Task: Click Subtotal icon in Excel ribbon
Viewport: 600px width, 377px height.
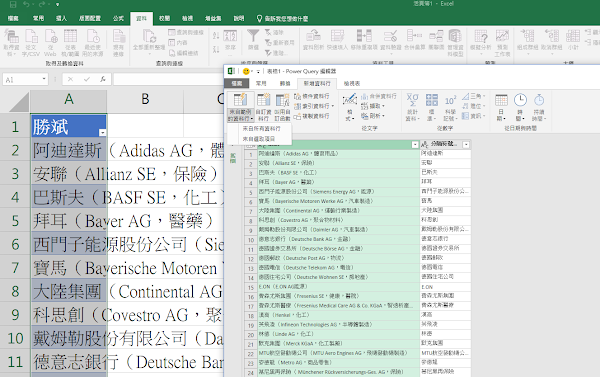Action: coord(573,36)
